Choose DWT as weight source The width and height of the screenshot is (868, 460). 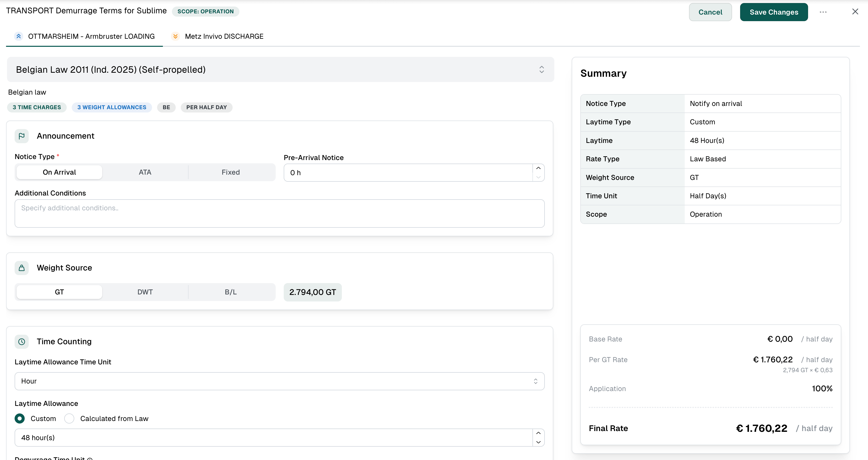(x=145, y=292)
